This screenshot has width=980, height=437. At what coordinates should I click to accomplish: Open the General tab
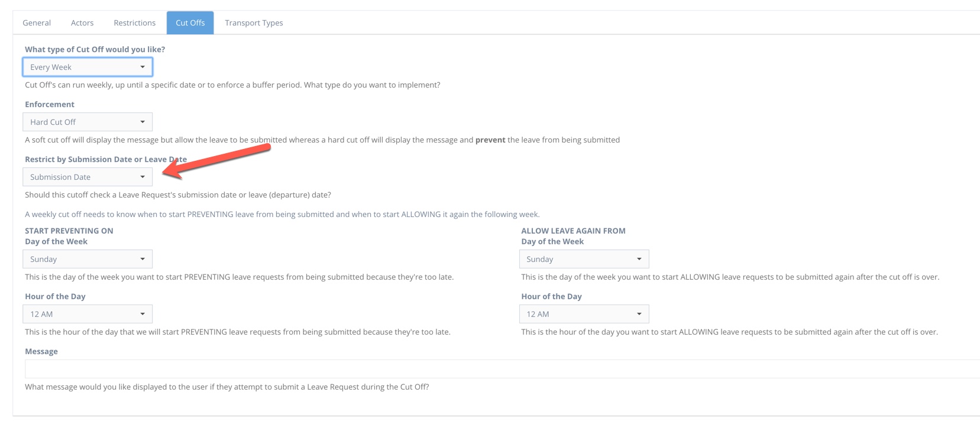(37, 23)
